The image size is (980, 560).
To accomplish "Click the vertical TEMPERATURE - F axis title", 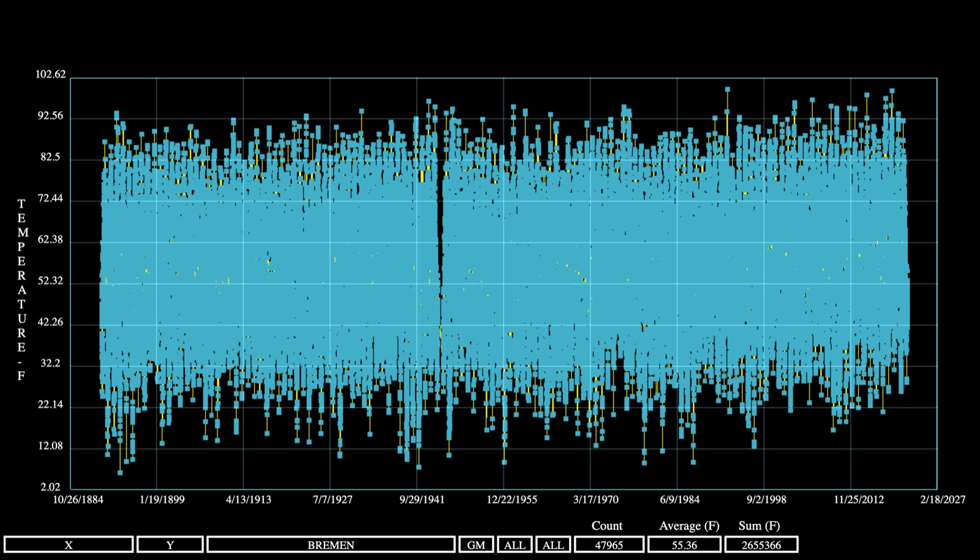I will (x=21, y=289).
